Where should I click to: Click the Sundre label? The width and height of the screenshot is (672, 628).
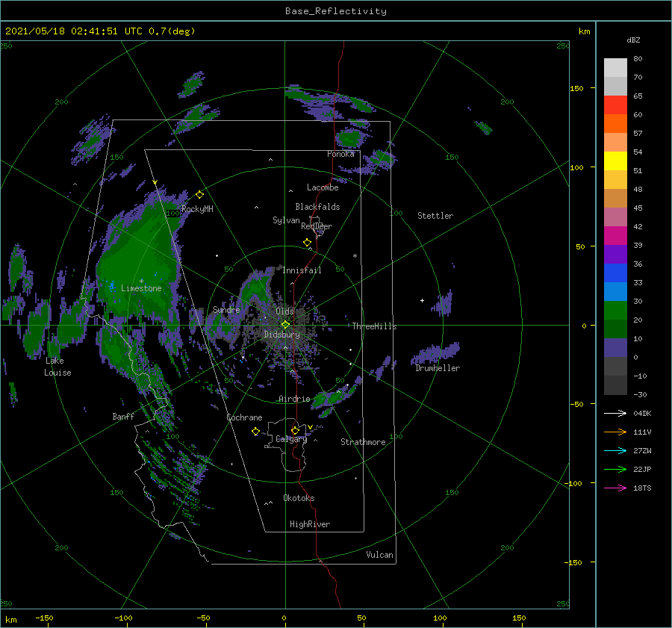(x=226, y=309)
